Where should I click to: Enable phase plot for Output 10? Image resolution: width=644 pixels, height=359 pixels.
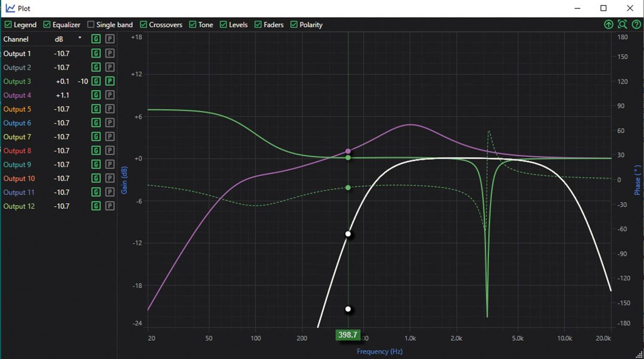pyautogui.click(x=110, y=178)
